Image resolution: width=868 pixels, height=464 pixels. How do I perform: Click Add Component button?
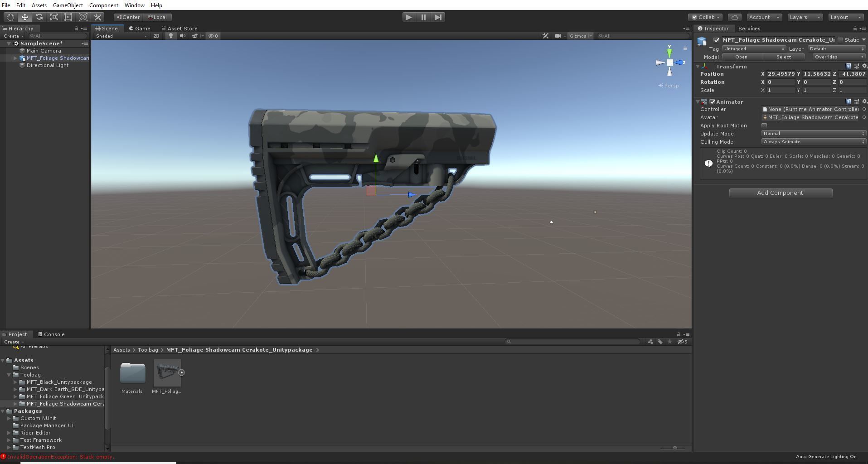coord(781,193)
